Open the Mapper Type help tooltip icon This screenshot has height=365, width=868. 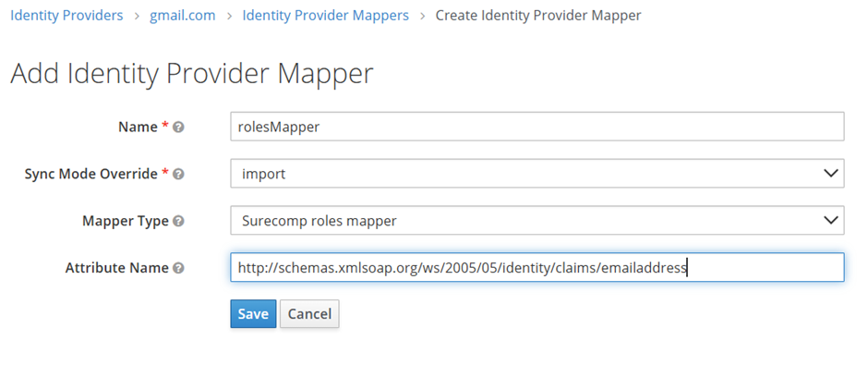point(178,221)
